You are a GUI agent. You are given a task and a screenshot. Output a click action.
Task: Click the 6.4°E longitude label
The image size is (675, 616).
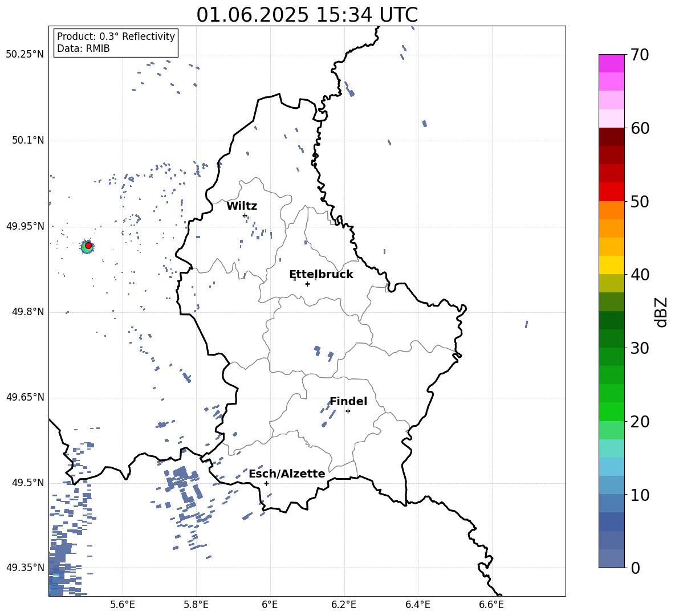click(x=417, y=605)
